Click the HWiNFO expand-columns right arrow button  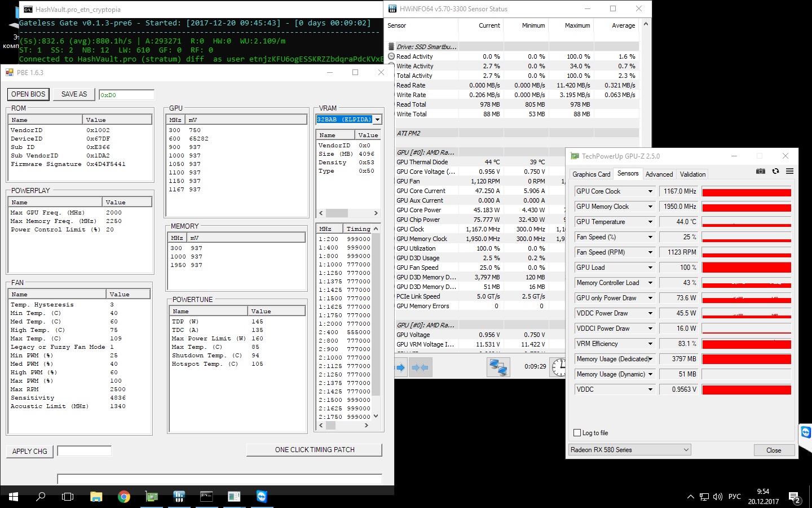[400, 367]
